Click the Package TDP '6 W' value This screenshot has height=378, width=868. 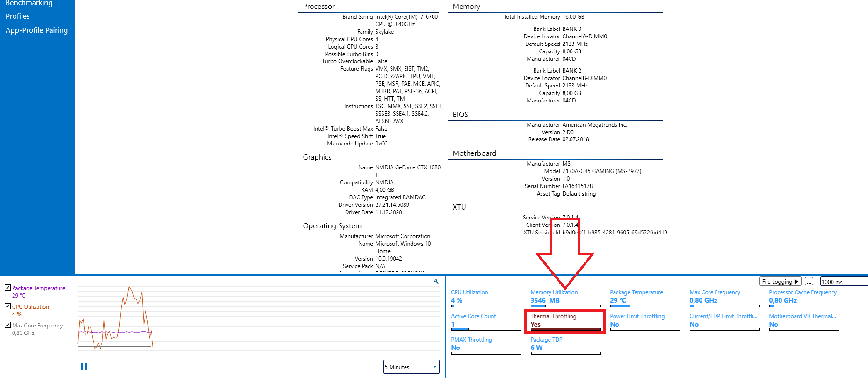[x=536, y=348]
